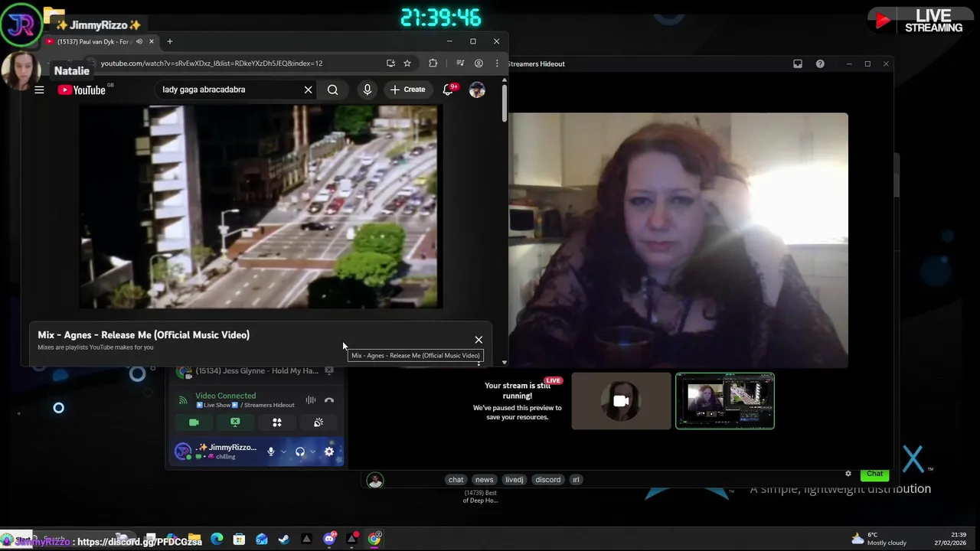Click Natalie's large webcam video

click(x=678, y=240)
